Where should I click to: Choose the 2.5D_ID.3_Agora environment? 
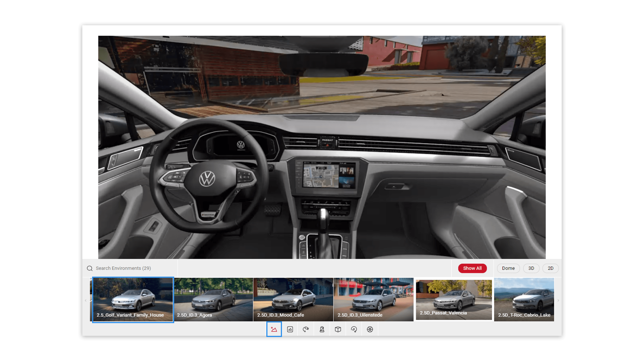click(x=214, y=299)
